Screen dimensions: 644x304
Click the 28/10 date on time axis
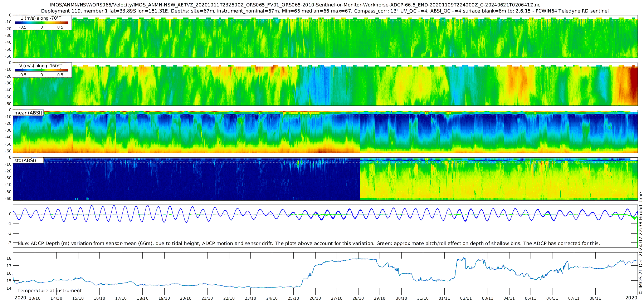(358, 298)
